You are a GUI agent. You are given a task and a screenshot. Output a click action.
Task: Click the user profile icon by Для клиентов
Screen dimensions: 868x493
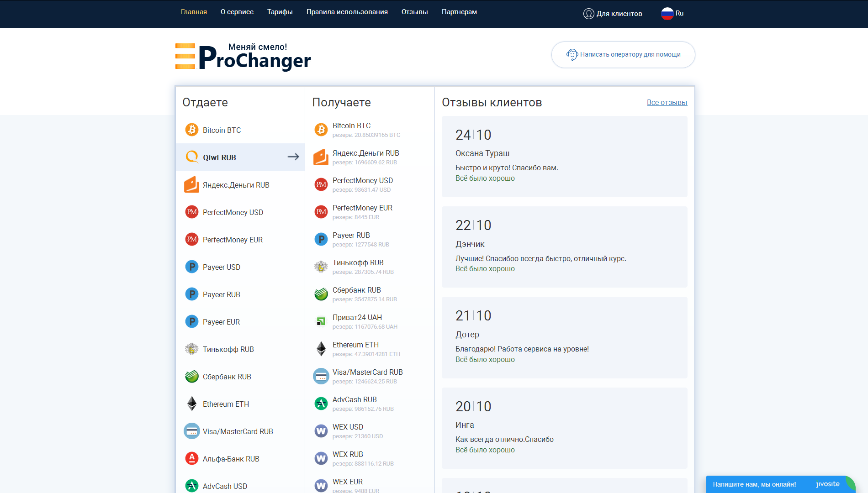point(588,14)
